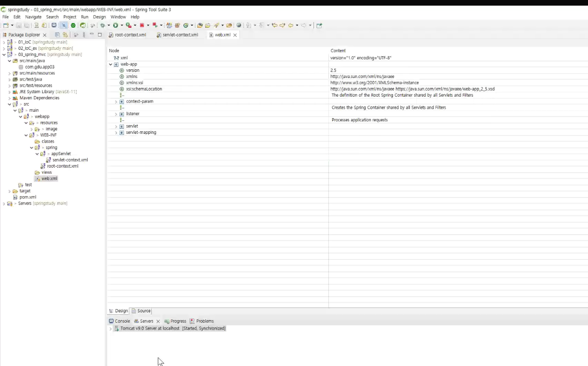Open the Project menu
Viewport: 588px width, 366px height.
(70, 17)
